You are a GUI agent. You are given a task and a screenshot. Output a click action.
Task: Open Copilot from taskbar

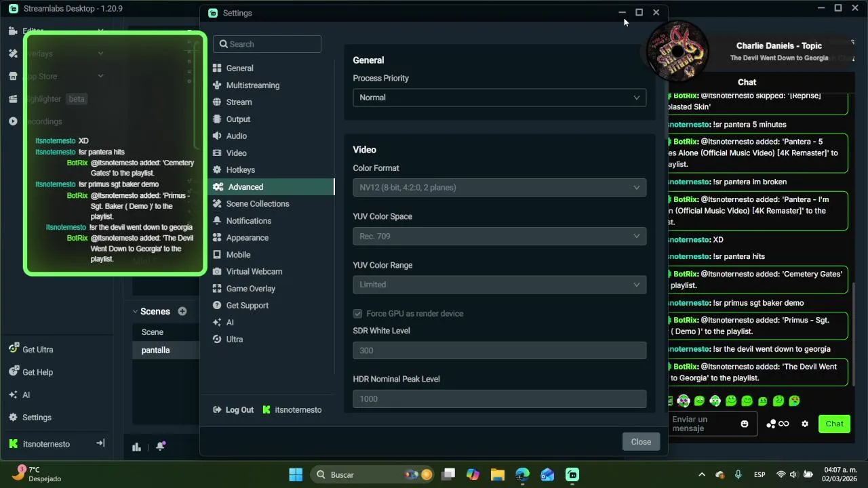(473, 474)
